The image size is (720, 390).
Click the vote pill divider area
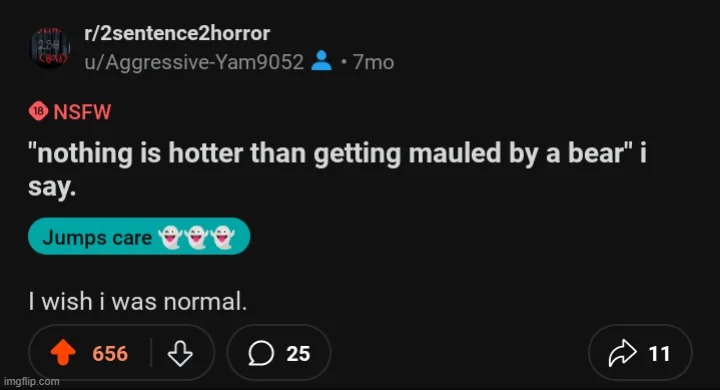(151, 353)
